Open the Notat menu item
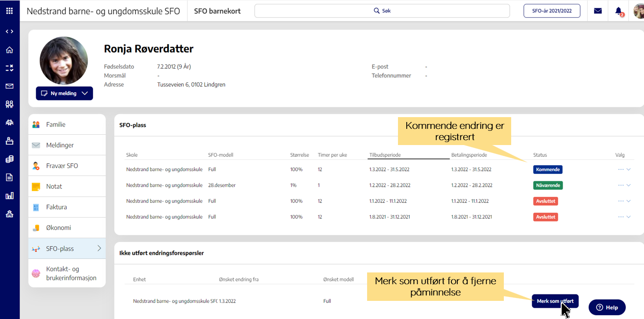644x319 pixels. [x=67, y=186]
